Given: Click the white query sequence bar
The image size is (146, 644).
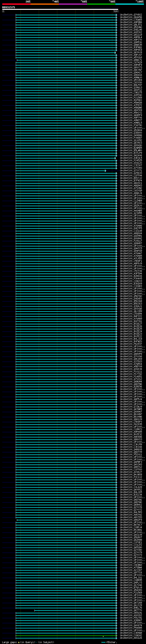Looking at the screenshot, I should click(x=60, y=9).
